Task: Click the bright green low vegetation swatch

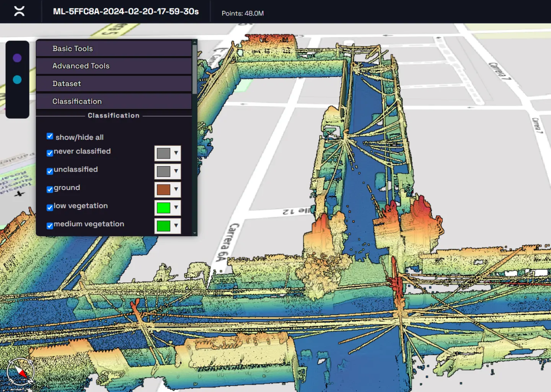Action: point(163,208)
